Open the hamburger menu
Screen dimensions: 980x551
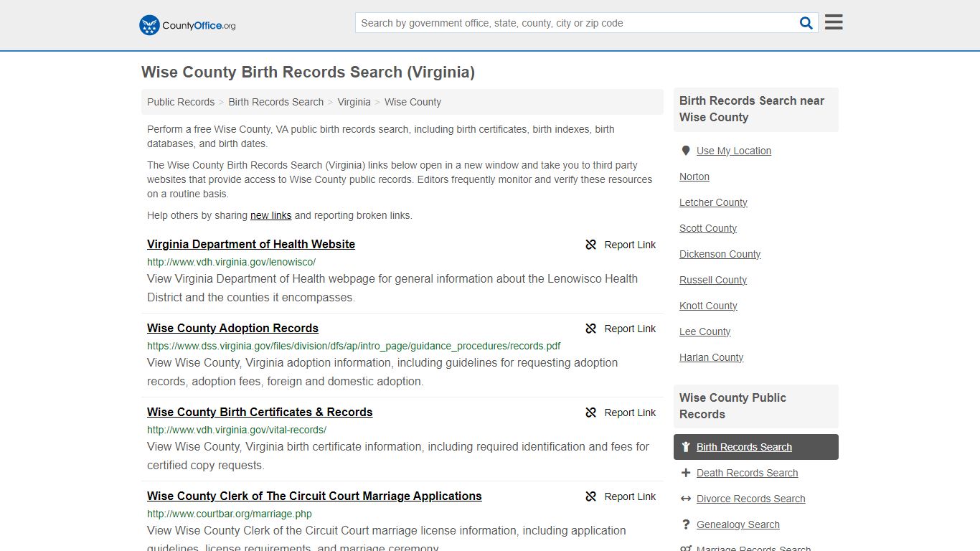point(834,22)
